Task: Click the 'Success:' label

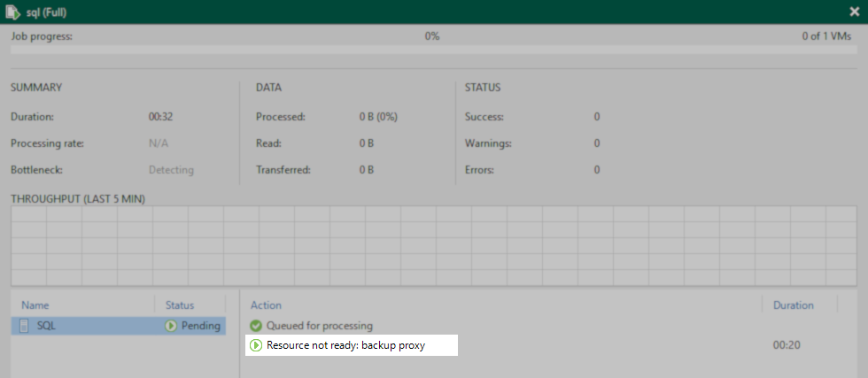Action: point(484,117)
